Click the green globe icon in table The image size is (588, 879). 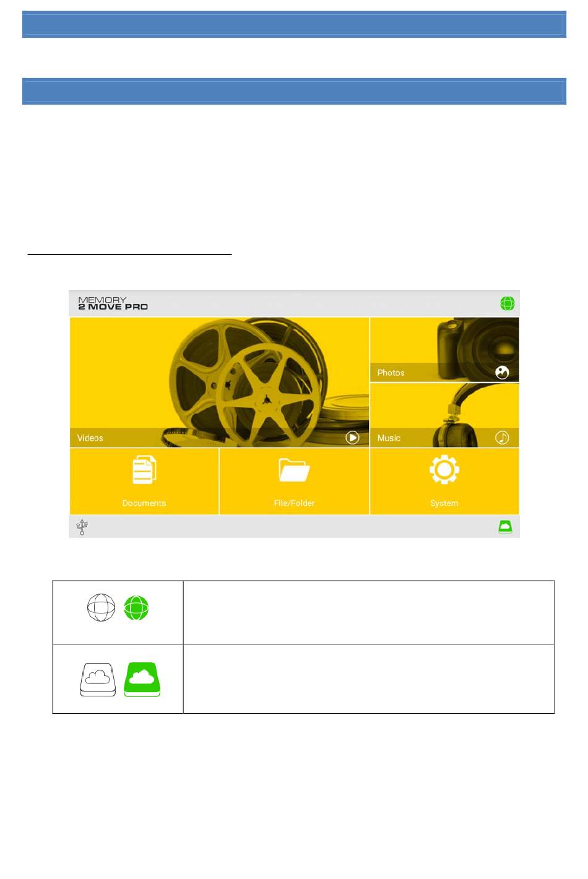[x=136, y=608]
